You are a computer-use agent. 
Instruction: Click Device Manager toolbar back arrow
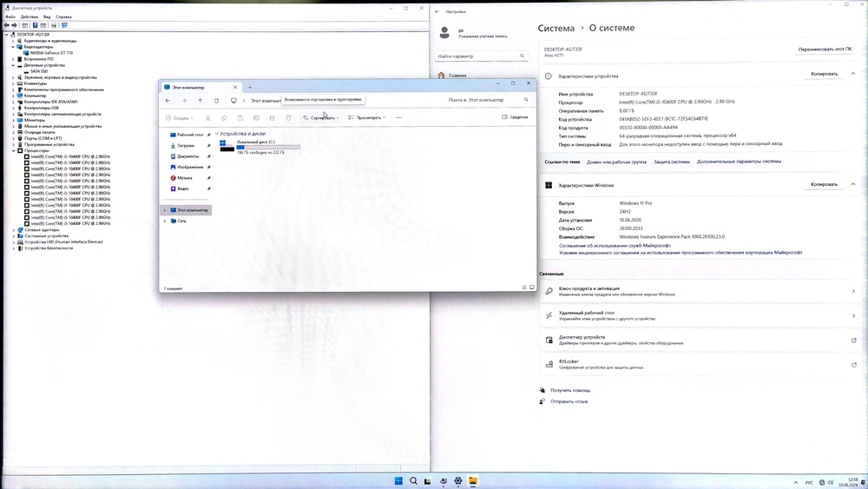point(7,25)
